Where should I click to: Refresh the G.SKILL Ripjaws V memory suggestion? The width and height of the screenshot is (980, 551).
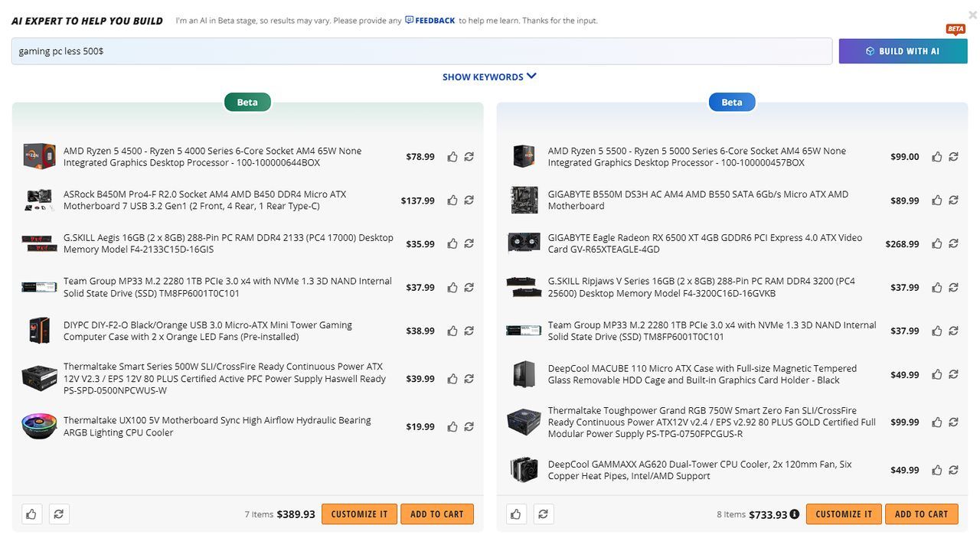(953, 288)
